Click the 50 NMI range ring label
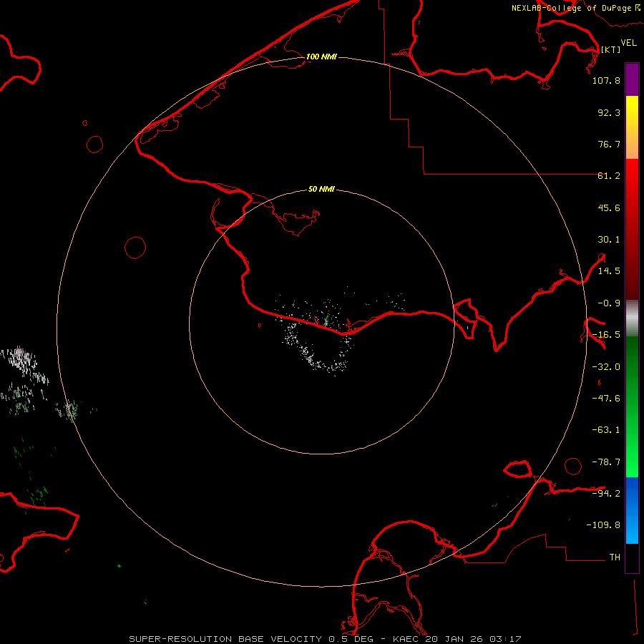 [x=321, y=190]
